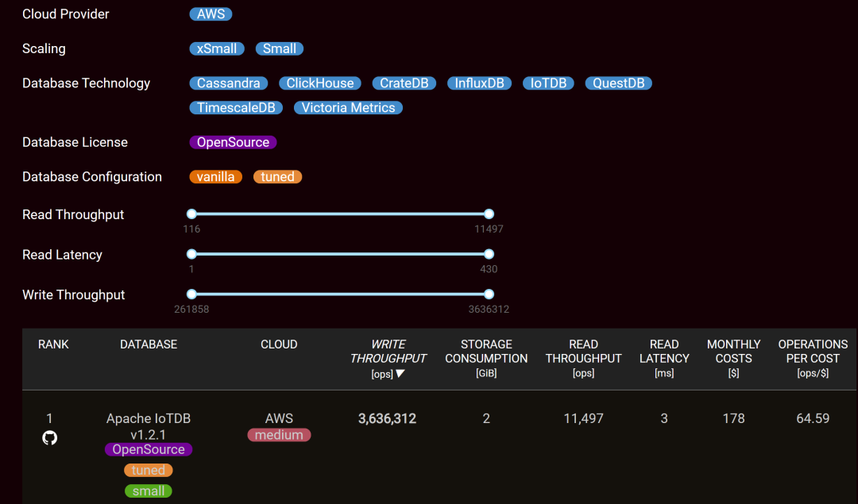
Task: Toggle the QuestDB filter chip
Action: [618, 83]
